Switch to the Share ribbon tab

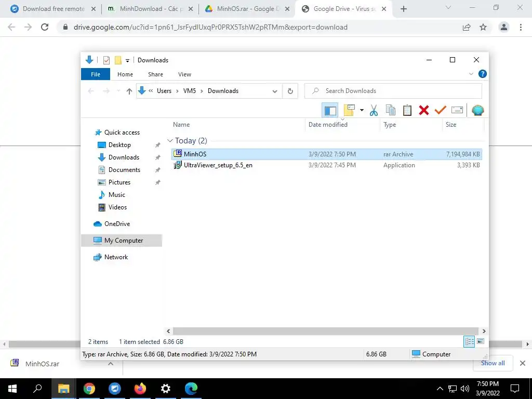155,74
